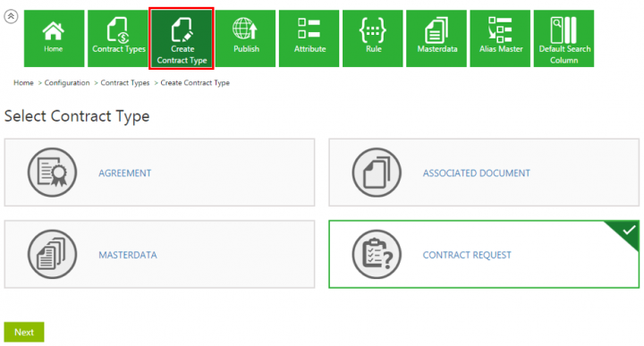Open the Rule tile
Screen dimensions: 644x346
(x=372, y=38)
